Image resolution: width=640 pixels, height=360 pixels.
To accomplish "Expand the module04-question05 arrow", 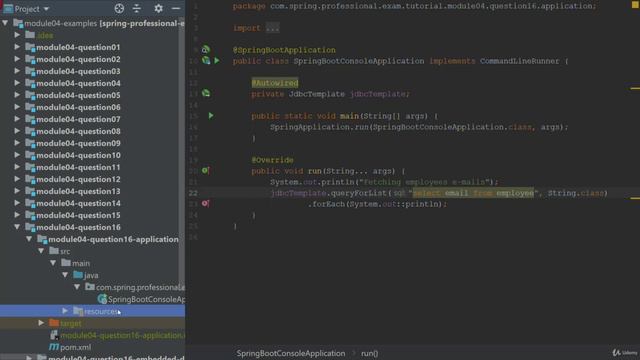I will [17, 95].
